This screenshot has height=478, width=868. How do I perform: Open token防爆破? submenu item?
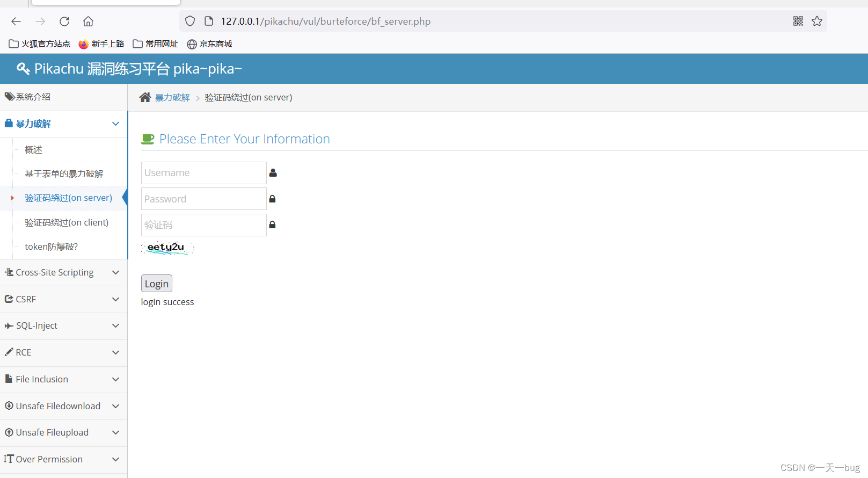(x=51, y=247)
